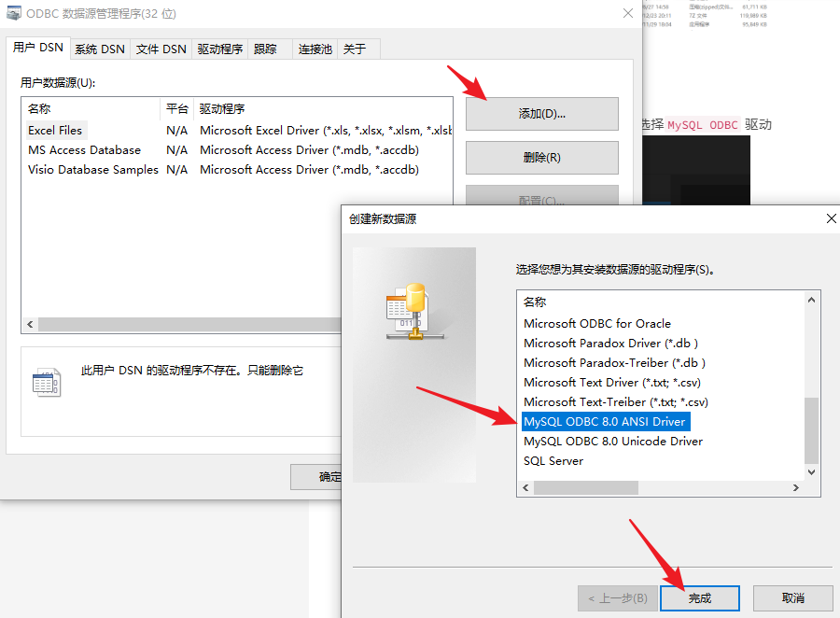Screen dimensions: 840x618
Task: Open the 系统 DSN tab
Action: [100, 49]
